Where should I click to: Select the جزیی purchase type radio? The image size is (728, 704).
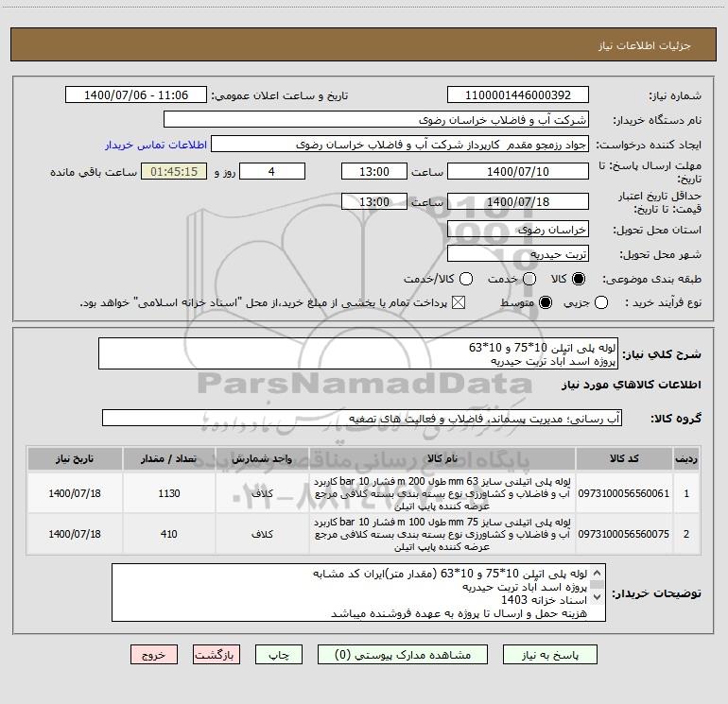[x=601, y=302]
